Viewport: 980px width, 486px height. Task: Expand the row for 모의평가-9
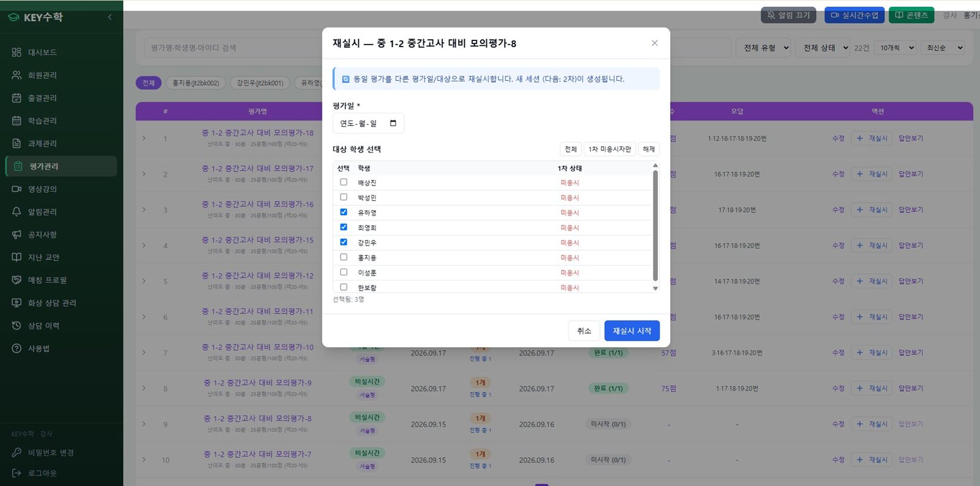click(x=145, y=388)
